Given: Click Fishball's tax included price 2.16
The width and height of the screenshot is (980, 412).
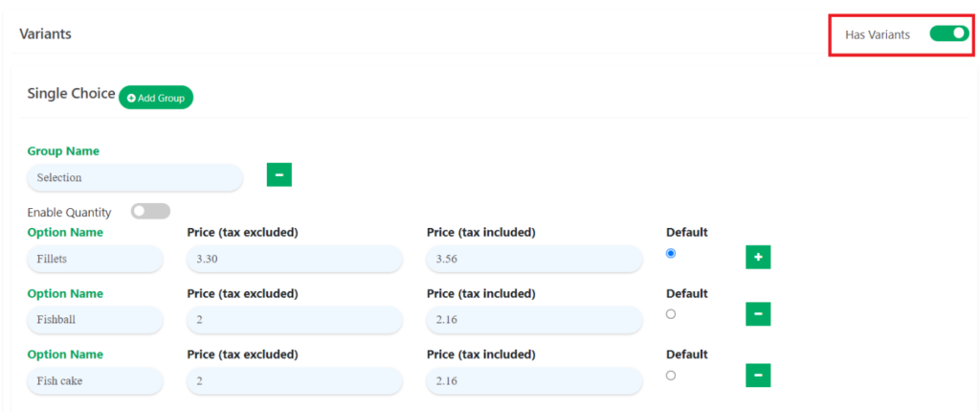Looking at the screenshot, I should 533,320.
